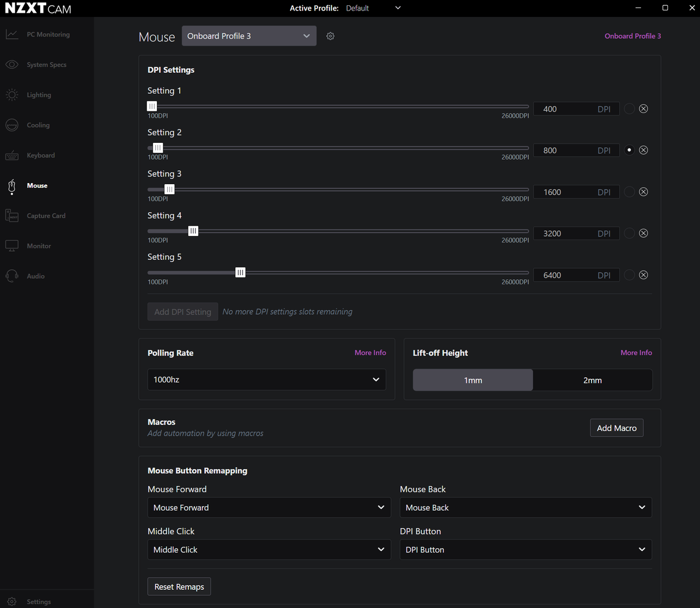Expand the DPI Button remapping dropdown

pyautogui.click(x=525, y=550)
